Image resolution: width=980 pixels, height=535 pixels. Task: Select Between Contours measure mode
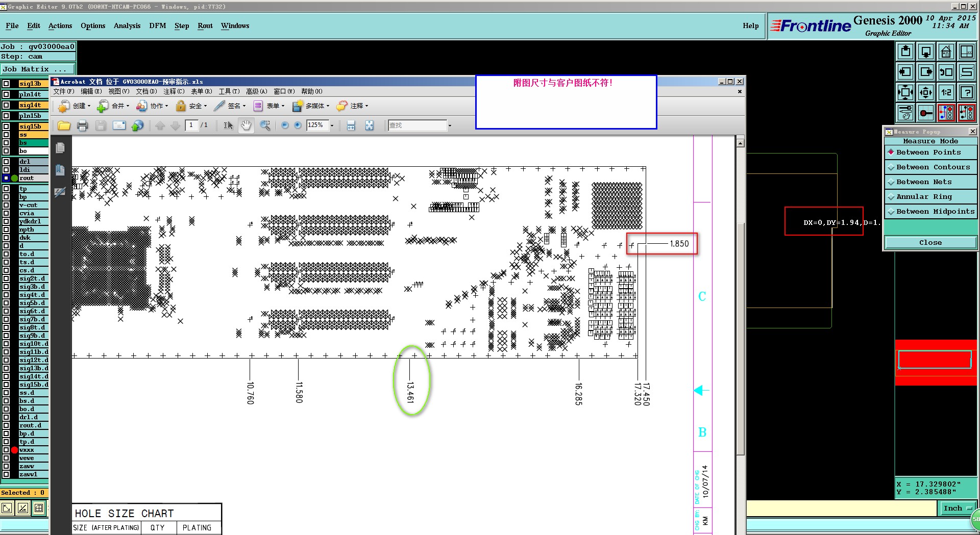(930, 167)
